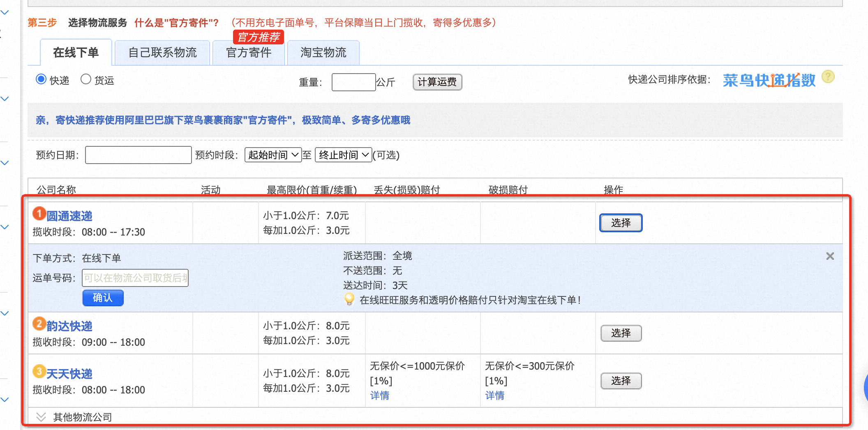The width and height of the screenshot is (868, 430).
Task: Click 什么是"官方寄件"? link
Action: (177, 23)
